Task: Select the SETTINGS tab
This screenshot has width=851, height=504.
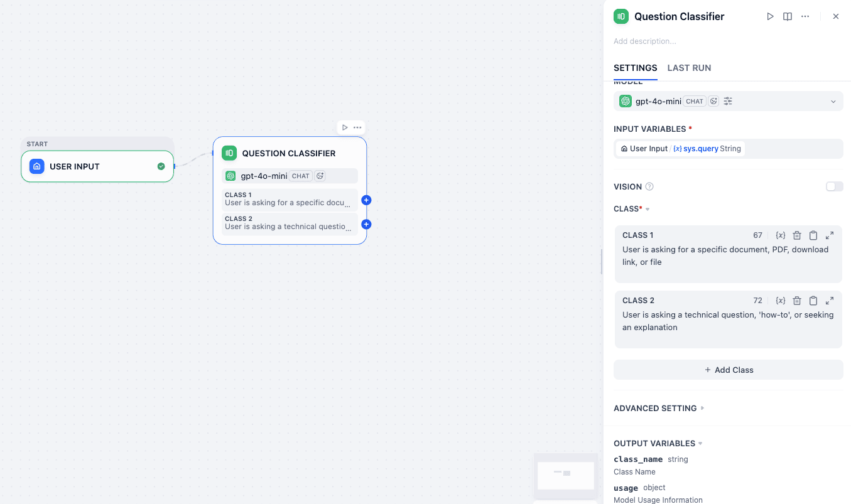Action: pyautogui.click(x=635, y=68)
